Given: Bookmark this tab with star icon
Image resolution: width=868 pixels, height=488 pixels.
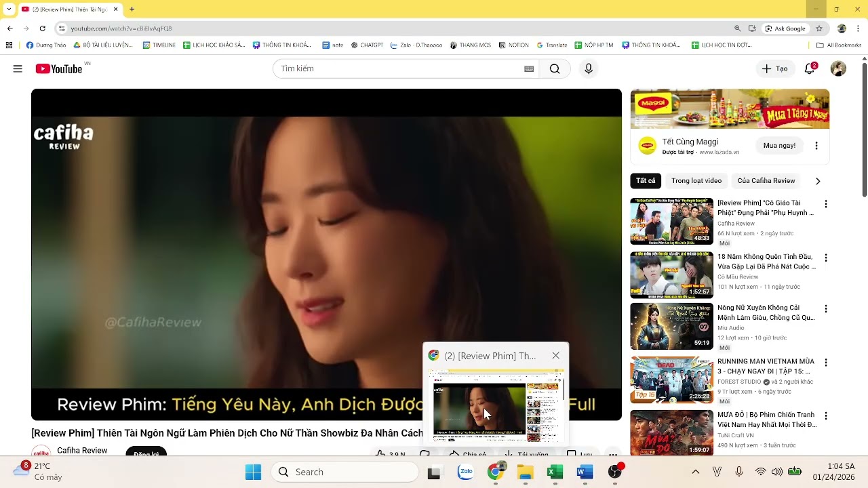Looking at the screenshot, I should (819, 28).
